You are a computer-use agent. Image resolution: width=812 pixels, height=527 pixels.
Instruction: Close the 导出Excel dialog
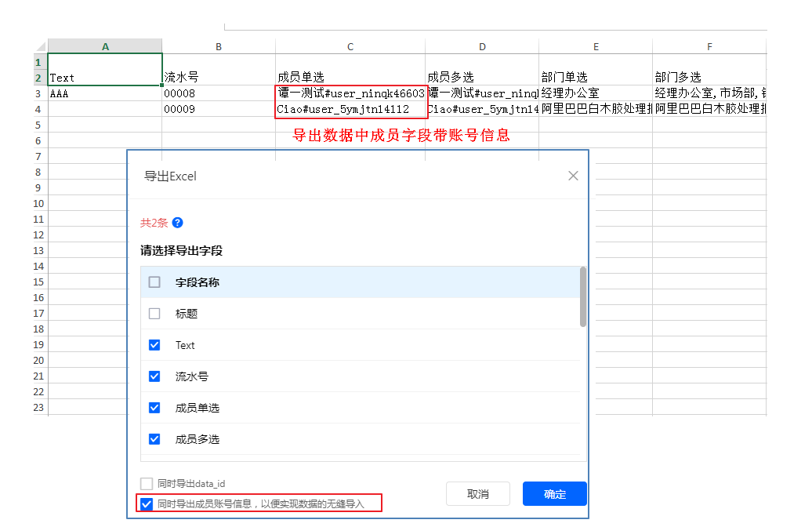pos(573,176)
